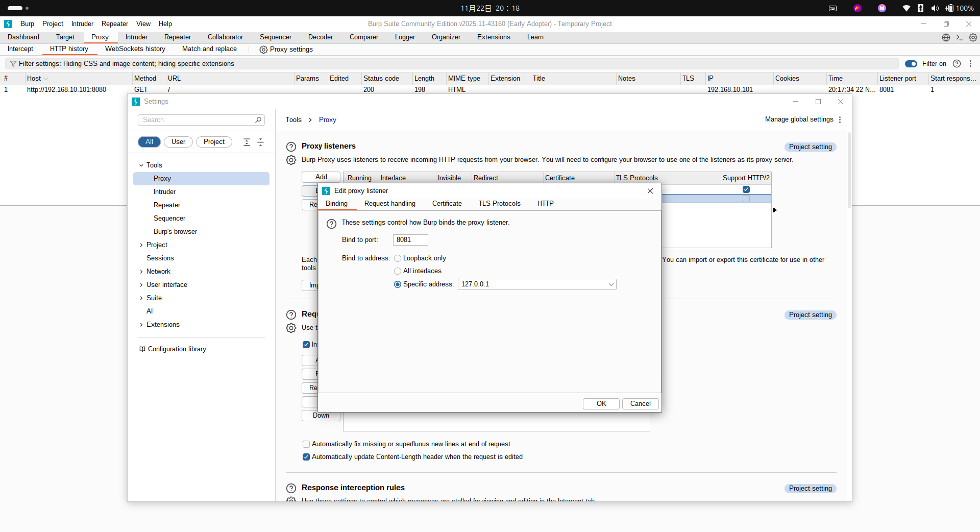Toggle auto update Content-Length checkbox
Image resolution: width=980 pixels, height=532 pixels.
(x=306, y=457)
